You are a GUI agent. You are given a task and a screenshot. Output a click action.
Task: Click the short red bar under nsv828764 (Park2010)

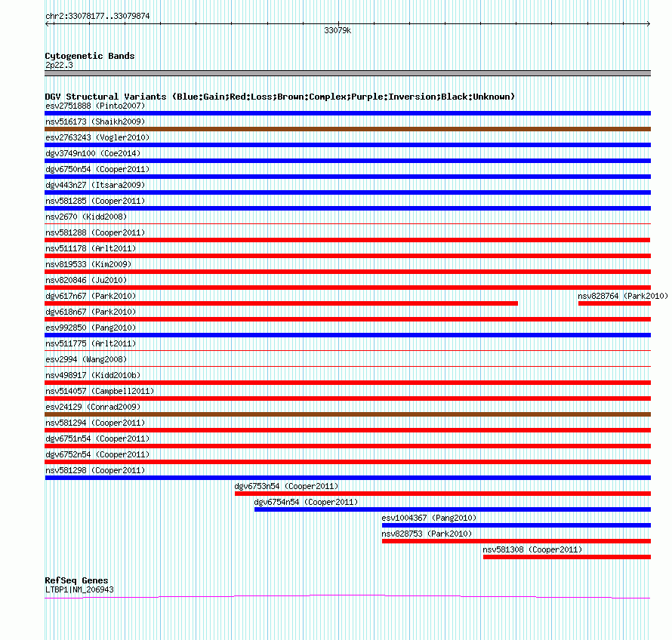click(x=615, y=303)
